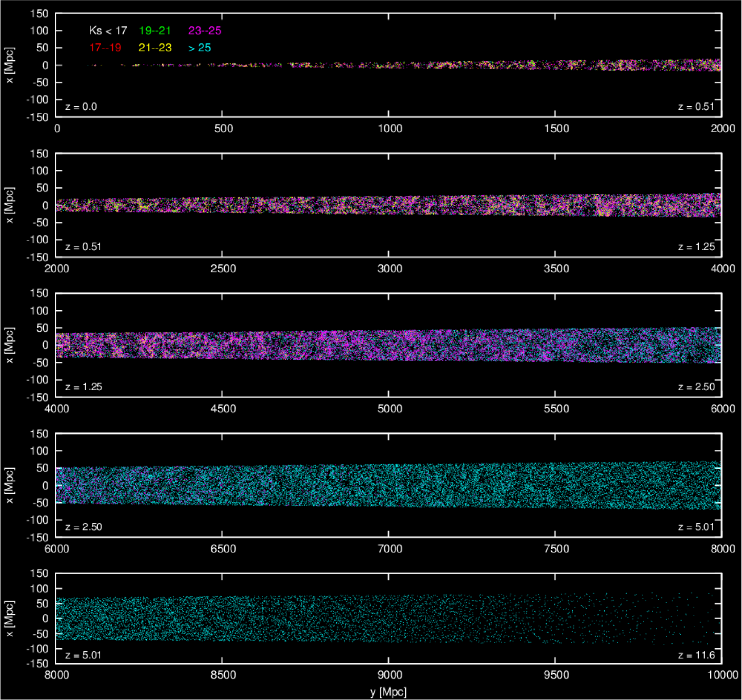Click the yellow '21--23' legend entry
Image resolution: width=742 pixels, height=700 pixels.
(x=155, y=48)
